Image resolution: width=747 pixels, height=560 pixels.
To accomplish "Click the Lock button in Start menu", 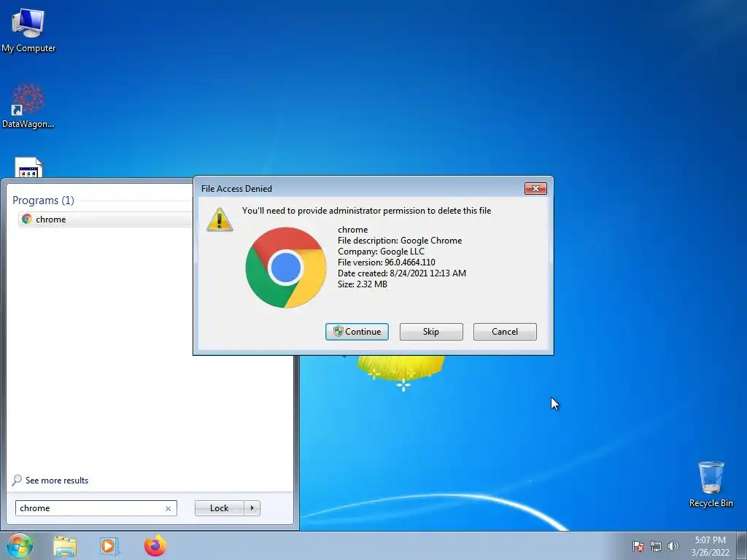I will [x=219, y=508].
